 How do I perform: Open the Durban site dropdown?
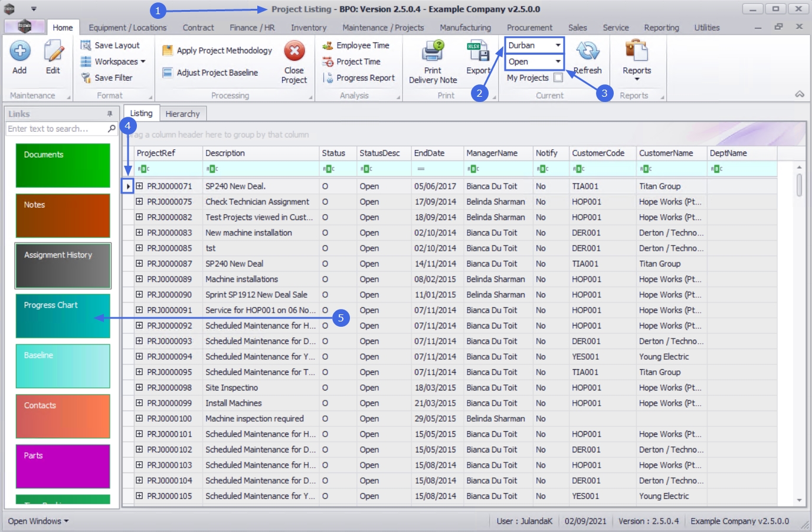[x=558, y=45]
